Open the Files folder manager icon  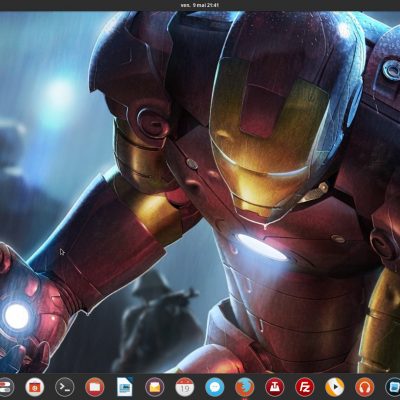(x=95, y=387)
